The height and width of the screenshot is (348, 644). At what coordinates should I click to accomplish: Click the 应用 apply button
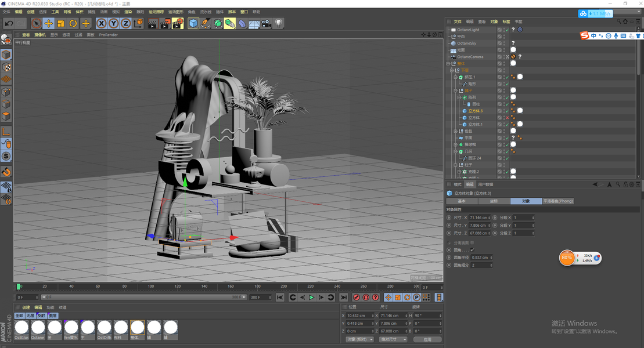point(427,339)
